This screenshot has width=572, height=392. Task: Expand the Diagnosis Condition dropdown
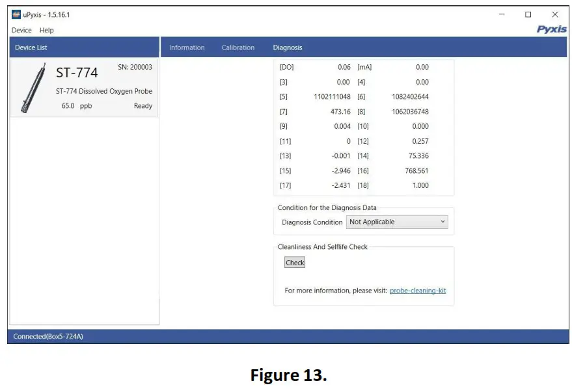pos(397,222)
